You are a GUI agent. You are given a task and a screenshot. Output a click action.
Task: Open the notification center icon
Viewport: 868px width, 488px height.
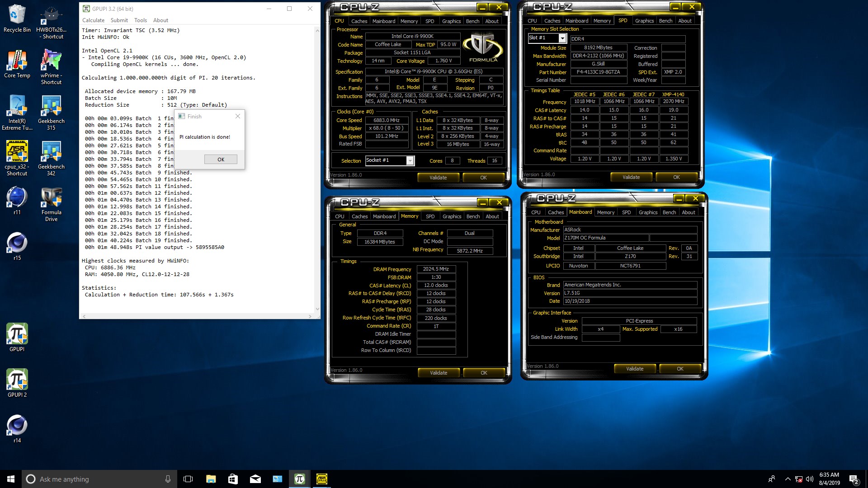point(854,479)
